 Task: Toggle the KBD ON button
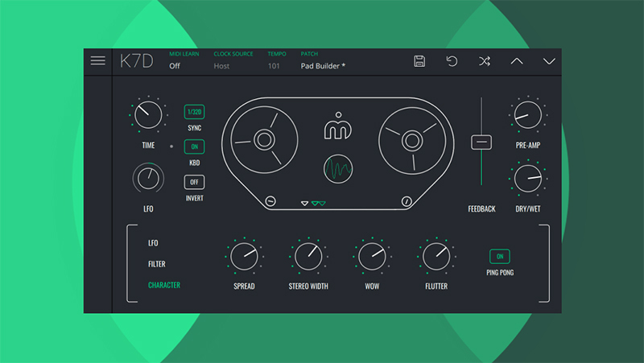tap(194, 146)
